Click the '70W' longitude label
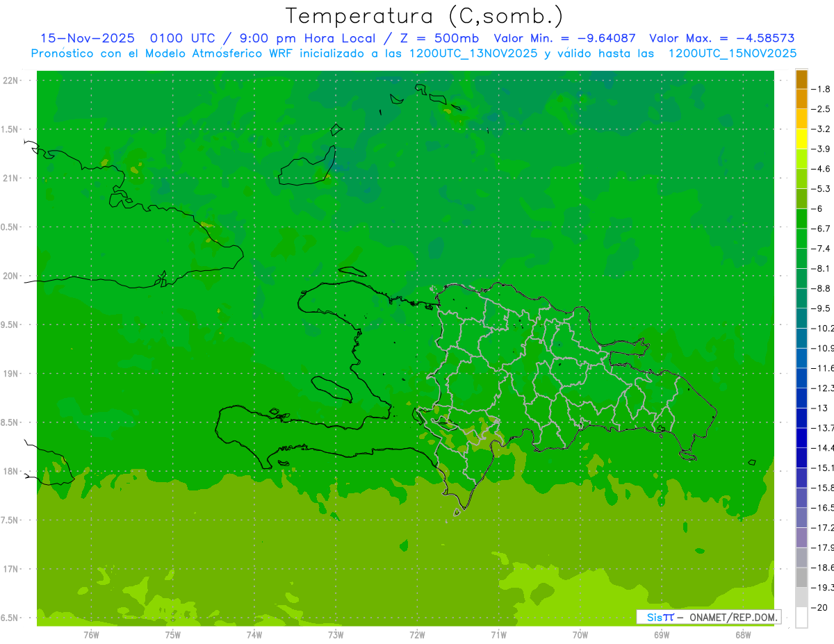 [x=580, y=635]
